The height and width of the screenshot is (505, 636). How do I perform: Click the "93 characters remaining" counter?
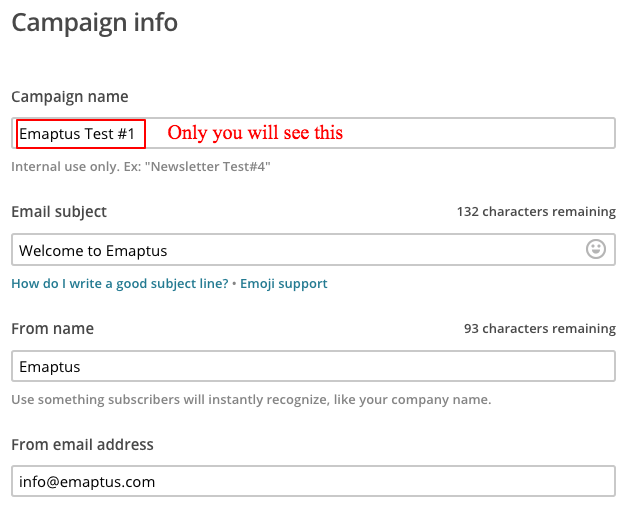tap(540, 328)
